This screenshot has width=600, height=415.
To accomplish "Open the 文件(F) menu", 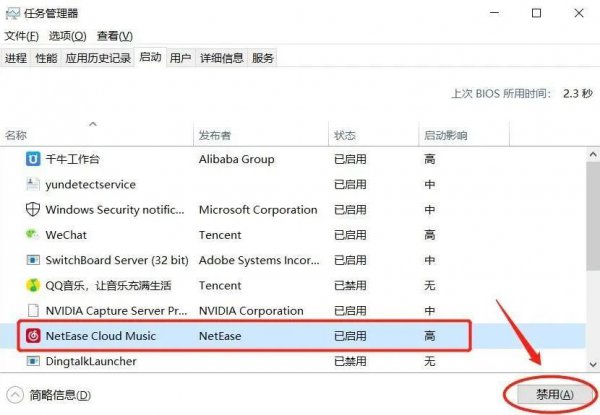I will click(x=21, y=36).
